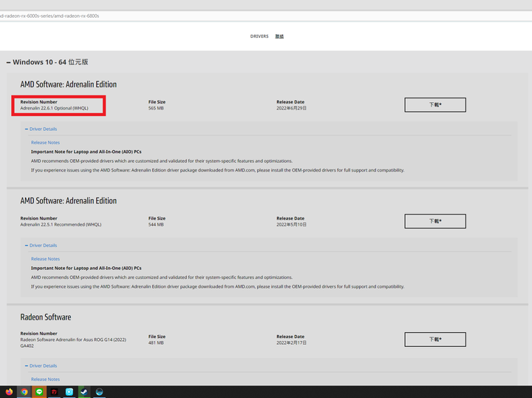The image size is (532, 398).
Task: Click 'Adrenalin 22.6.1 Optional (WHQL)' text
Action: tap(54, 108)
